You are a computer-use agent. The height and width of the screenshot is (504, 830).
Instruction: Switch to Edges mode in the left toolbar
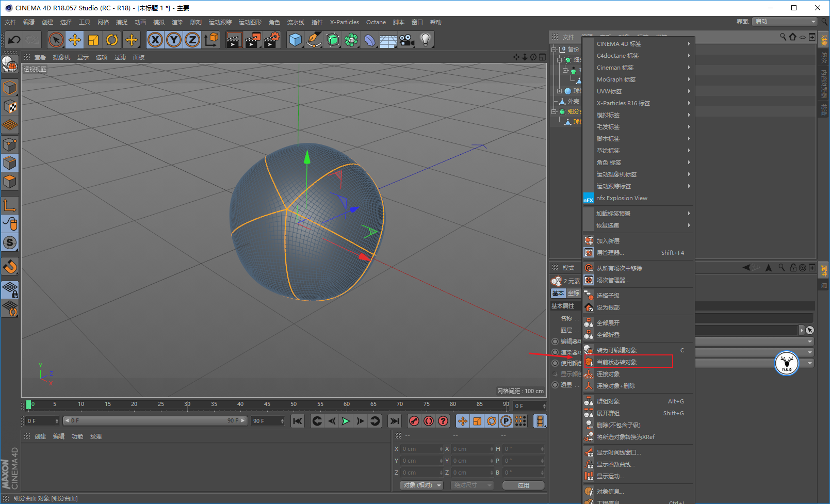10,163
